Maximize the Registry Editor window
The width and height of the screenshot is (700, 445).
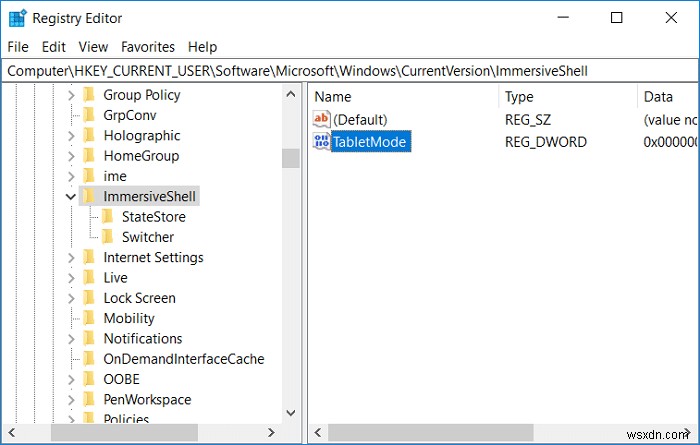(617, 18)
